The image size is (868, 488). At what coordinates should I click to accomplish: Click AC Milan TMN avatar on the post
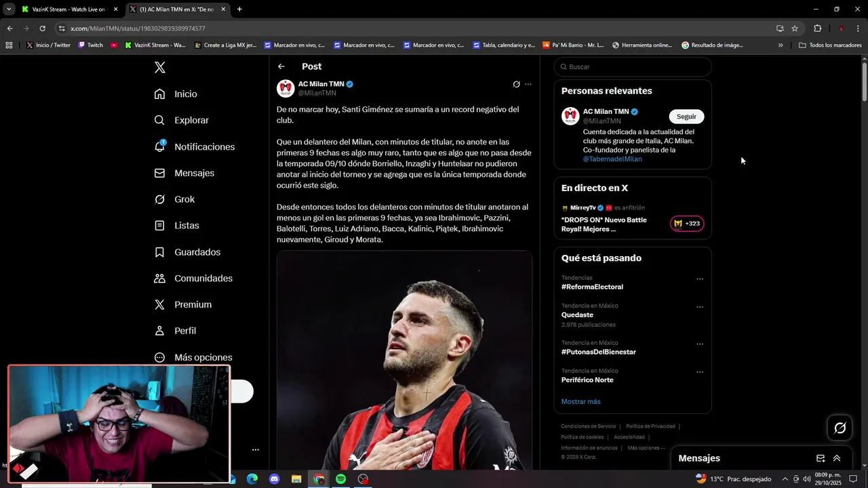click(x=285, y=88)
